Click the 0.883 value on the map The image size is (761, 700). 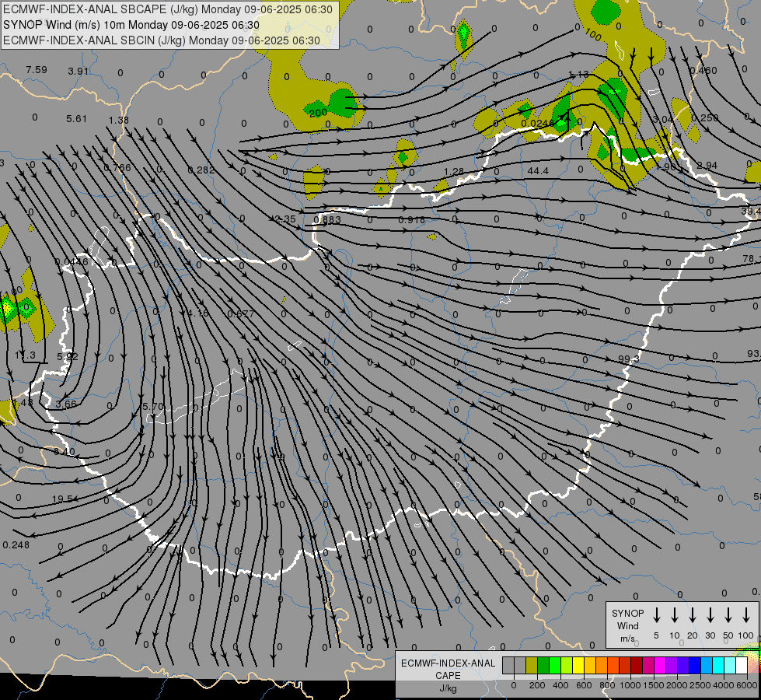[x=327, y=220]
